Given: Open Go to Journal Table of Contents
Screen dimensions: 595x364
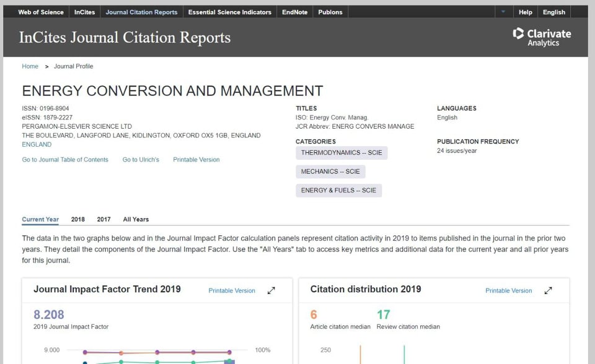Looking at the screenshot, I should point(65,160).
